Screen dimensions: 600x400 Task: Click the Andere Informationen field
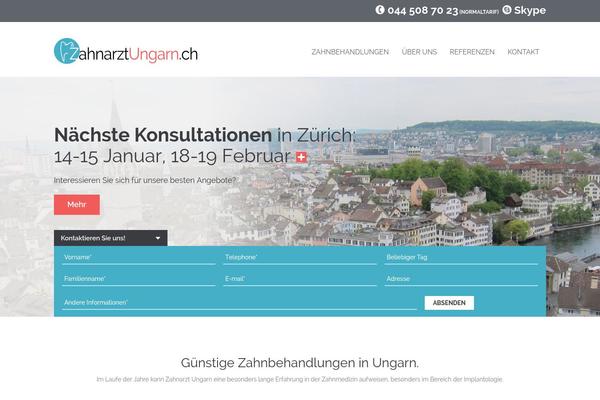(x=239, y=303)
